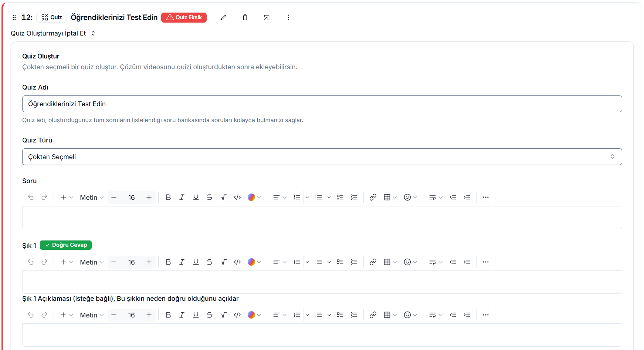This screenshot has height=350, width=644.
Task: Click the Quiz type tag in header
Action: point(51,17)
